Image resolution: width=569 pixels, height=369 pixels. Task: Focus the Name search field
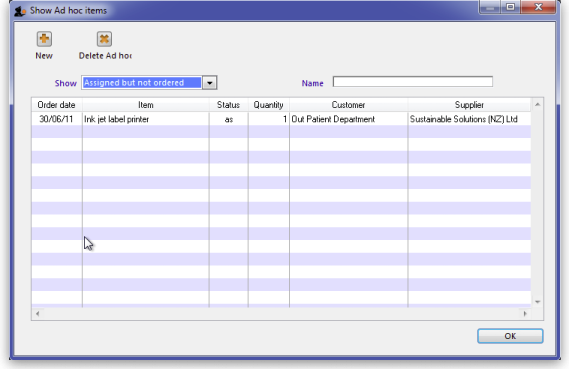[413, 82]
